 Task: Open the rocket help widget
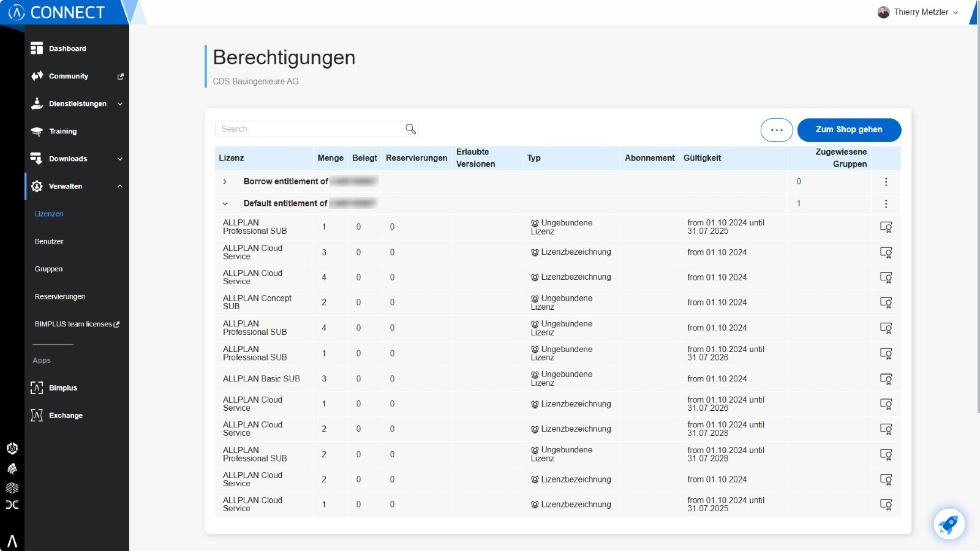pos(948,524)
